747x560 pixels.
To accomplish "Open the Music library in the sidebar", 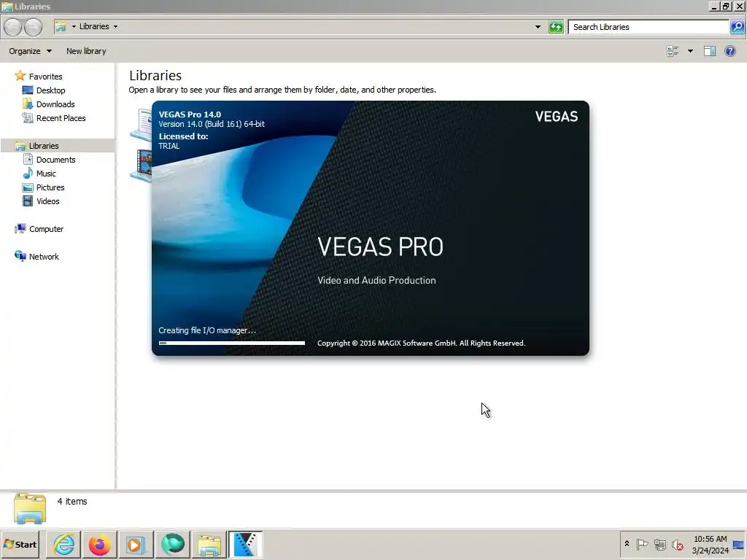I will (46, 174).
